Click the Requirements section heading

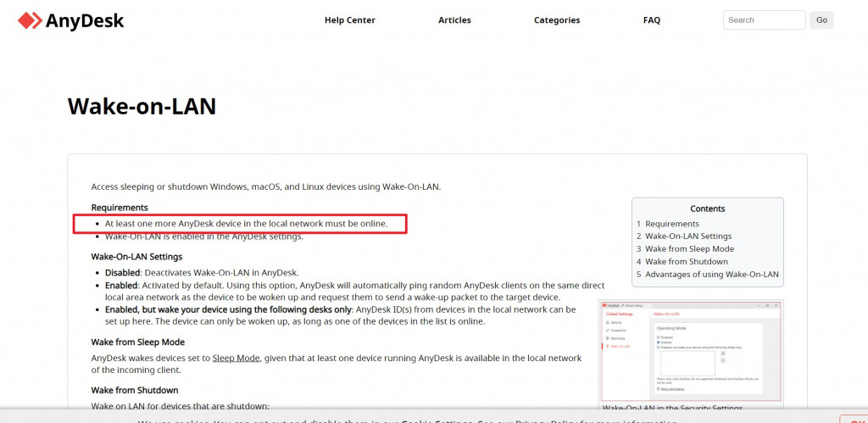[x=120, y=208]
